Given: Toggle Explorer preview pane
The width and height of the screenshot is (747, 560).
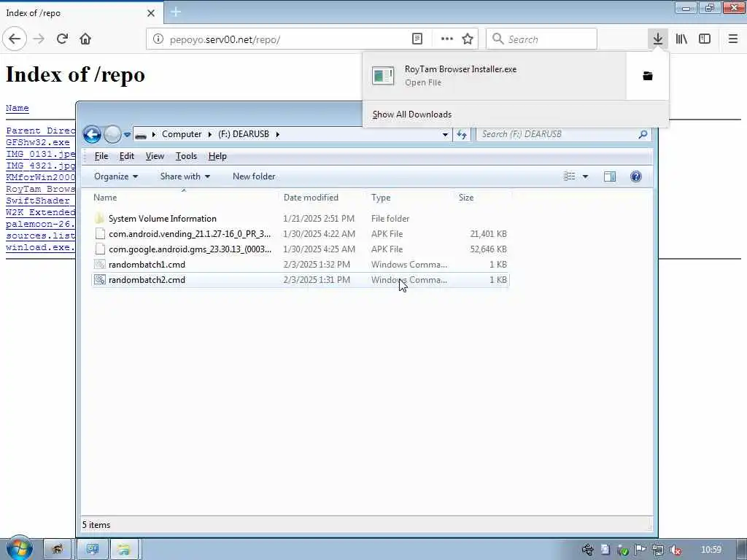Looking at the screenshot, I should pyautogui.click(x=610, y=176).
